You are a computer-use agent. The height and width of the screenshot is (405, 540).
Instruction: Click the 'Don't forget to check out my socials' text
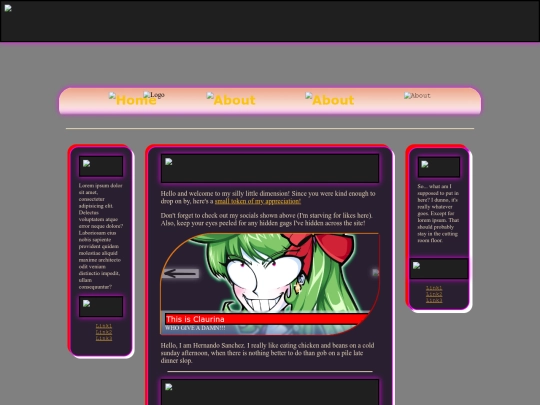[x=267, y=219]
